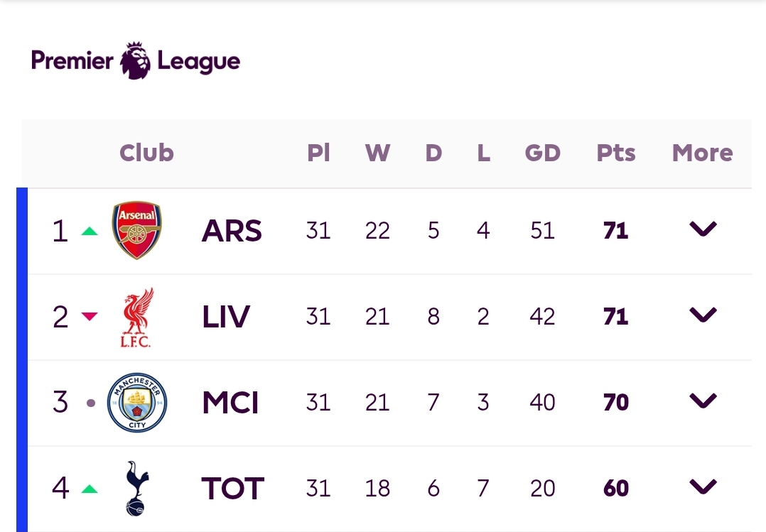766x532 pixels.
Task: Click Tottenham's green up-arrow position indicator
Action: click(x=90, y=489)
